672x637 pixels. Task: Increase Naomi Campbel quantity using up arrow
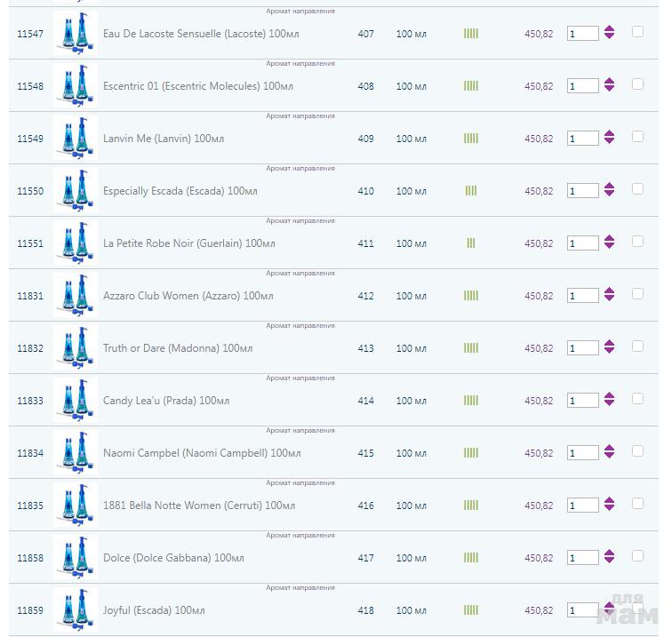[609, 448]
